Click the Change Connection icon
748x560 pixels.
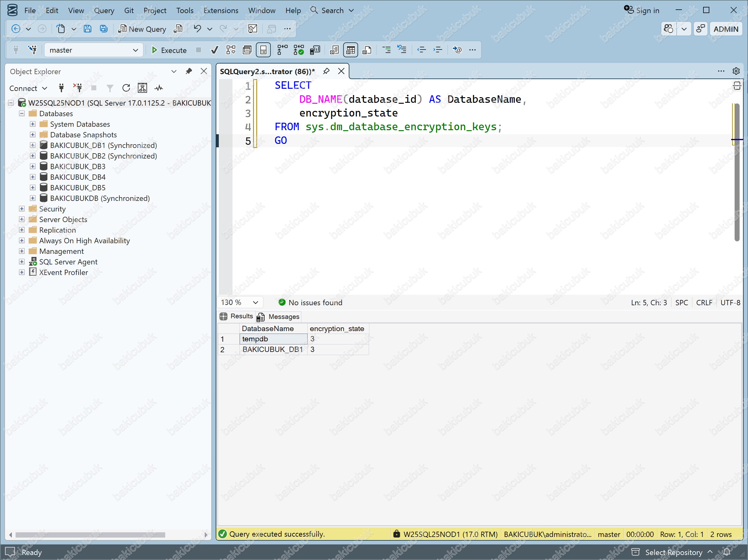33,50
